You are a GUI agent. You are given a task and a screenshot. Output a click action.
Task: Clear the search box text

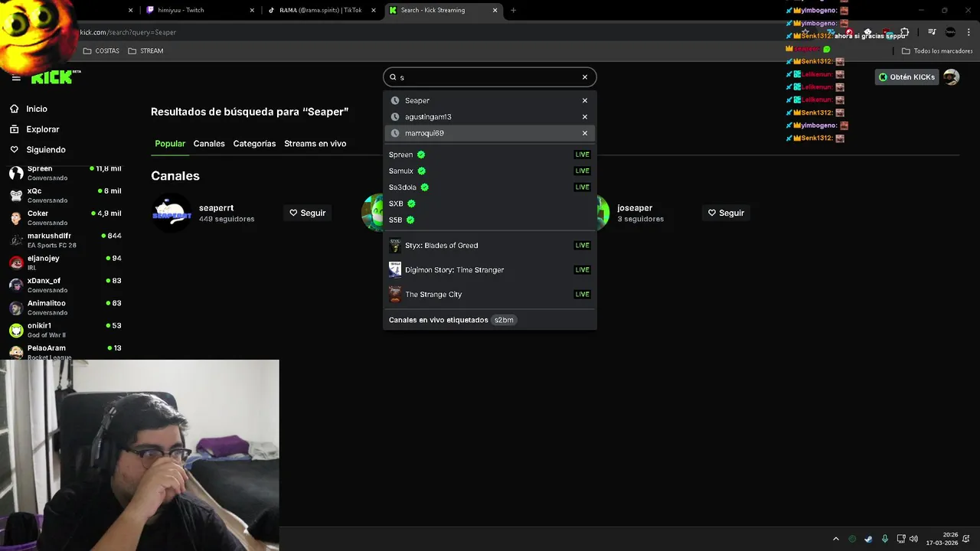coord(585,77)
